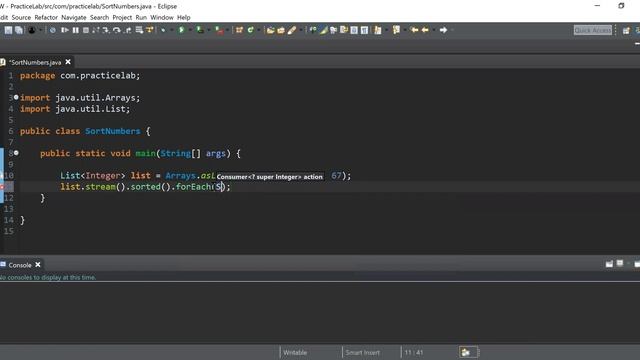The image size is (640, 360).
Task: Click the Debug (bug) launch icon
Action: 163,30
